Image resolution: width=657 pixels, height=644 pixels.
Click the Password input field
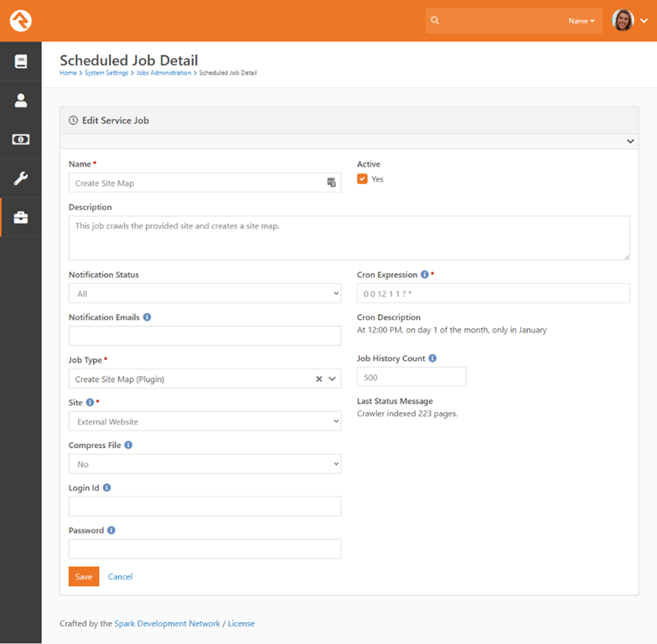(204, 549)
